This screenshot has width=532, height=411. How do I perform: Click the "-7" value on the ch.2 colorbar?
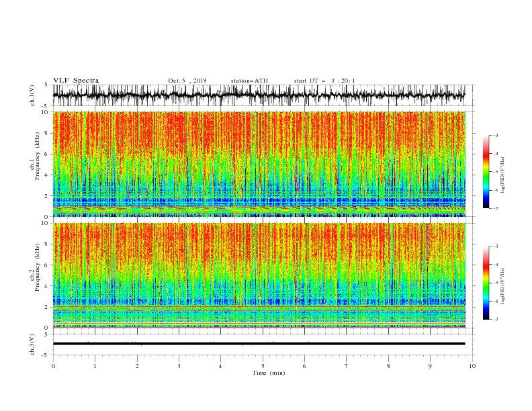pyautogui.click(x=495, y=320)
